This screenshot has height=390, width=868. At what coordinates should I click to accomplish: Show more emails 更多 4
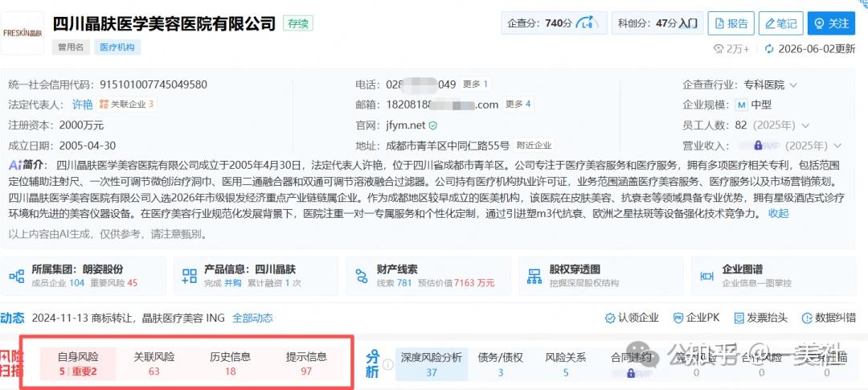(518, 104)
